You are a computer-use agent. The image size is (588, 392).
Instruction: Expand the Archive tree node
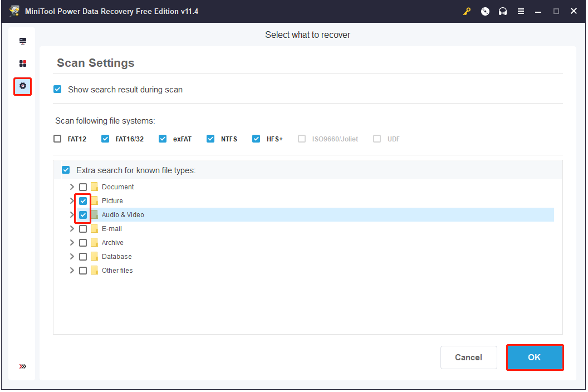pos(72,242)
